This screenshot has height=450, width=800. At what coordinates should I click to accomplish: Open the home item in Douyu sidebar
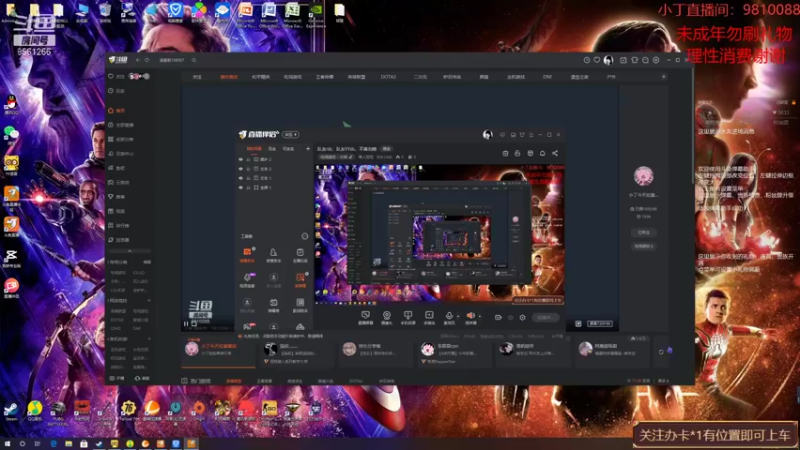117,110
